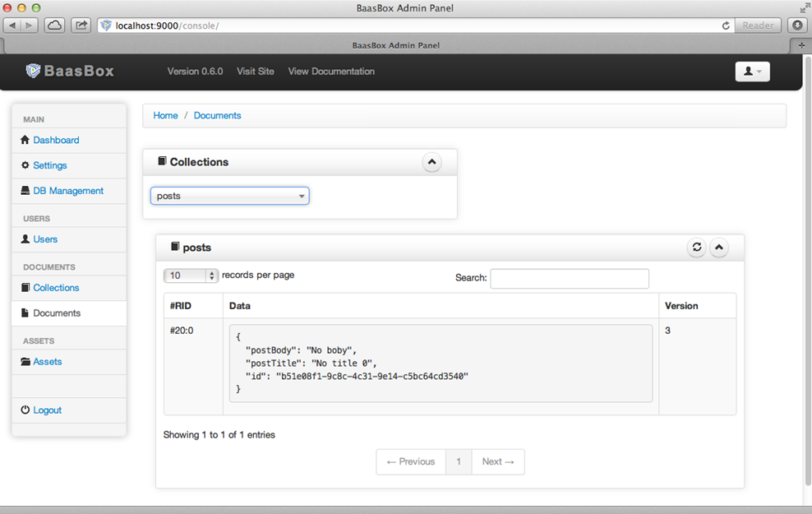This screenshot has width=812, height=514.
Task: Open Settings from the sidebar
Action: click(49, 165)
